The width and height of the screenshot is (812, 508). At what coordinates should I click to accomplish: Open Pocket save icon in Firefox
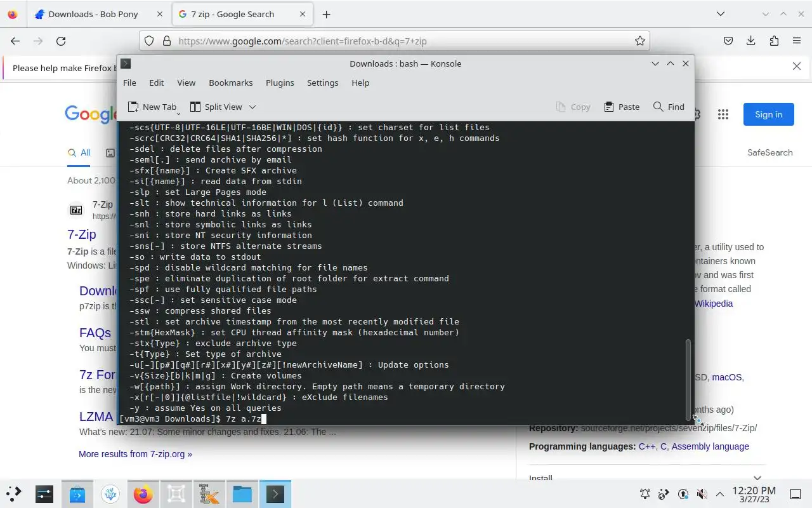(x=728, y=41)
